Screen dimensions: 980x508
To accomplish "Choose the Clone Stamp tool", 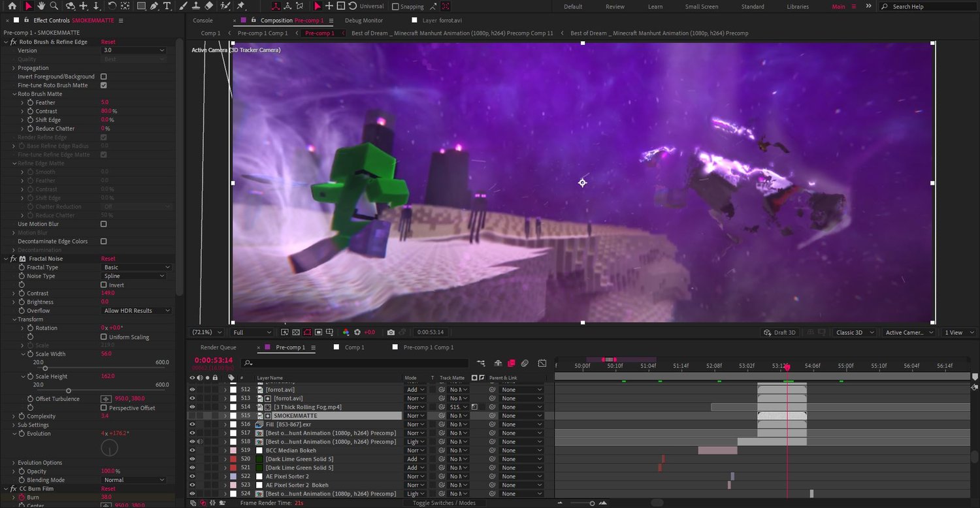I will click(195, 6).
